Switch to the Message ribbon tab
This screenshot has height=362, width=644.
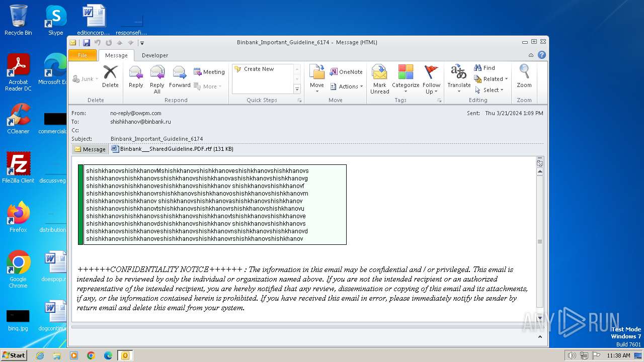[116, 55]
